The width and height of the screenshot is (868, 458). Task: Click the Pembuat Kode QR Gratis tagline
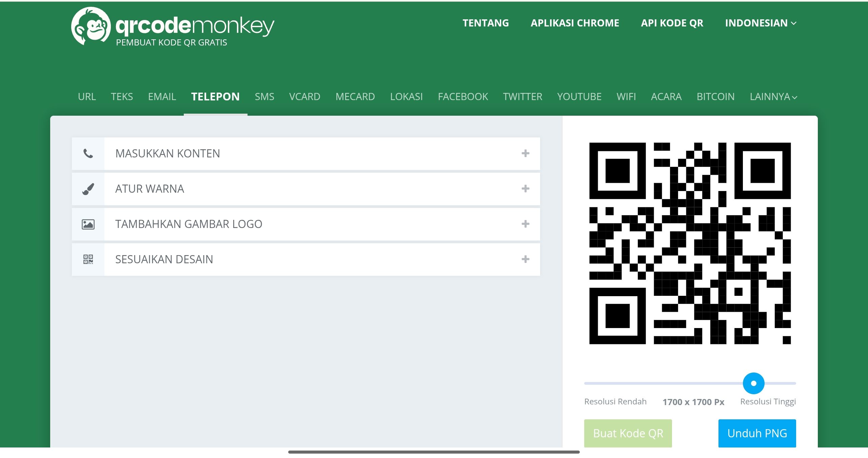172,42
